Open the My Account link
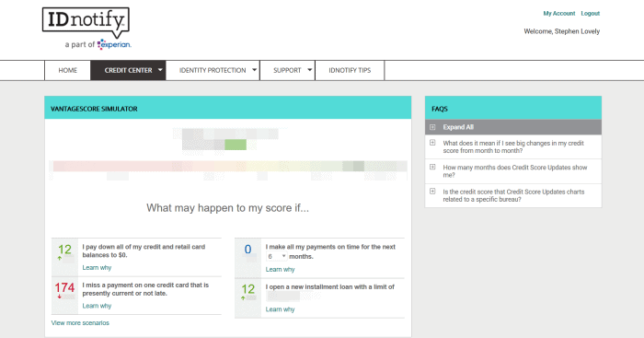Viewport: 644px width, 338px height. pos(559,14)
